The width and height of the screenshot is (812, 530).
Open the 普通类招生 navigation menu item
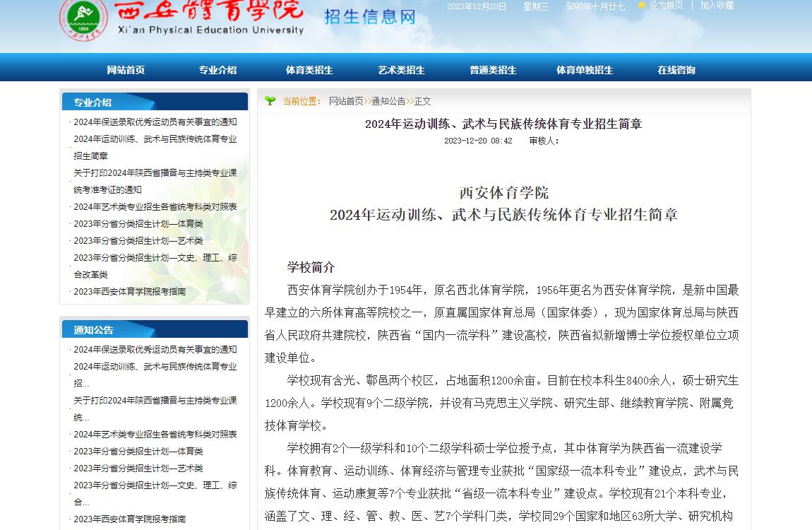point(493,70)
